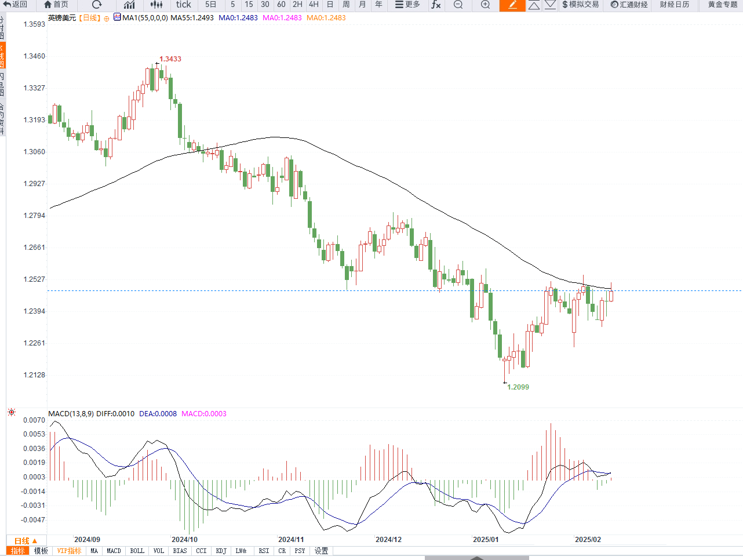743x560 pixels.
Task: Switch to the 模板 tab
Action: click(41, 551)
